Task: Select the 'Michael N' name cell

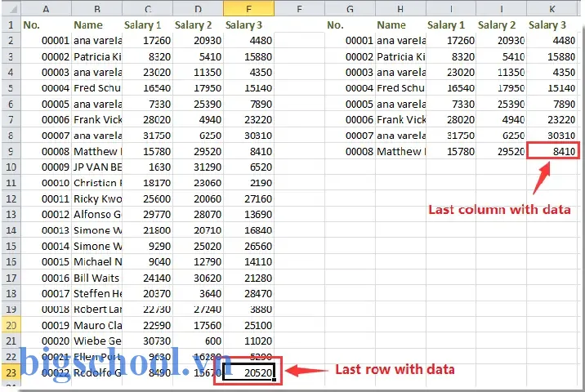Action: click(x=97, y=262)
